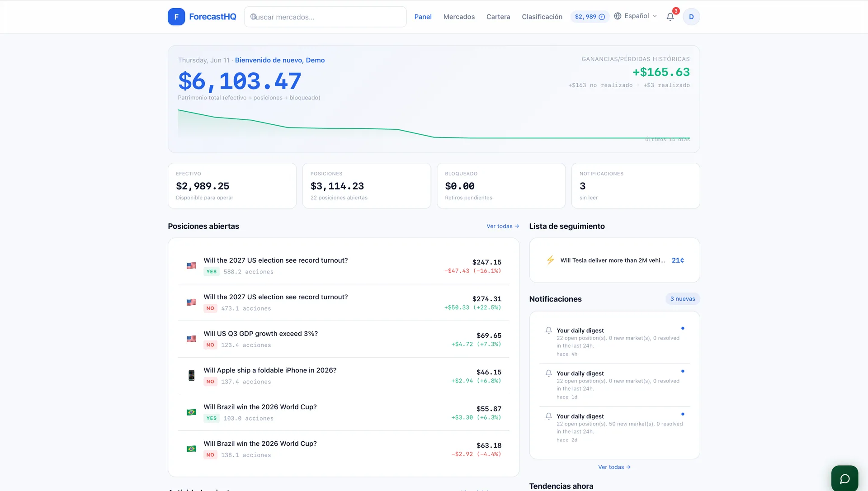This screenshot has width=868, height=491.
Task: Click the $6,103.47 total equity figure
Action: pyautogui.click(x=240, y=81)
